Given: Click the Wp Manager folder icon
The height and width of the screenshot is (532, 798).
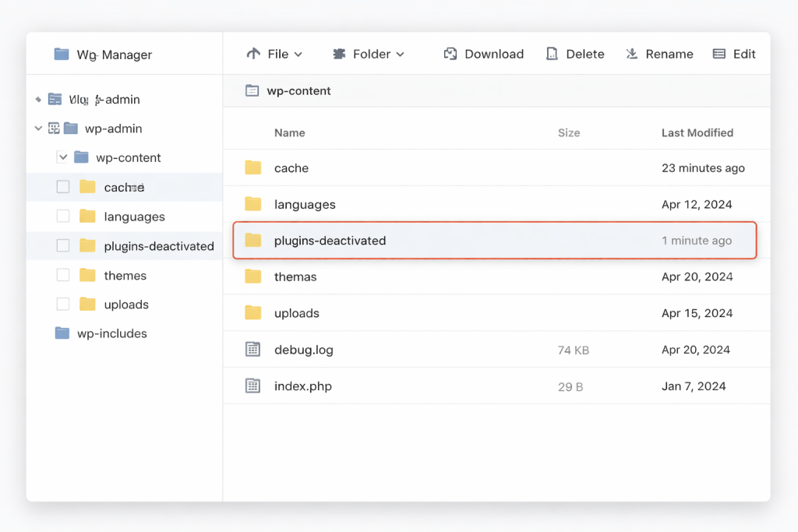Looking at the screenshot, I should click(62, 54).
